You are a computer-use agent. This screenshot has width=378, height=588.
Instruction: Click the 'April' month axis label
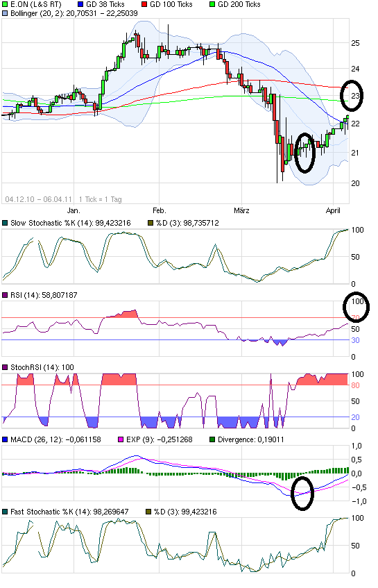tap(333, 210)
